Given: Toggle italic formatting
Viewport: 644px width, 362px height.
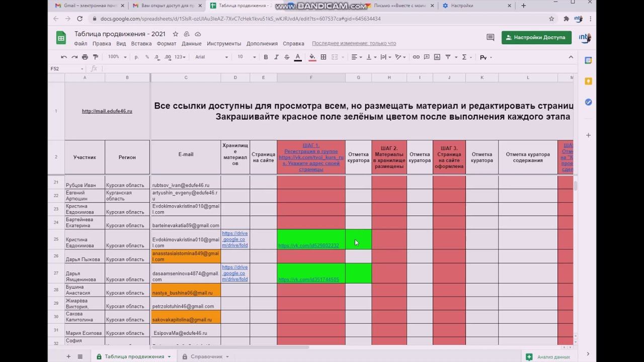Looking at the screenshot, I should click(x=276, y=57).
